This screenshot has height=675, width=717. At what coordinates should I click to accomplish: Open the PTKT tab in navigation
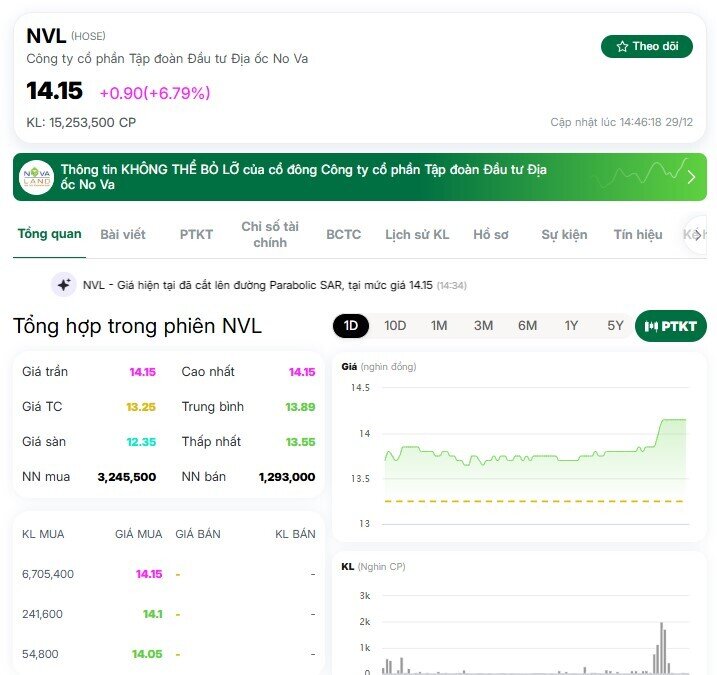coord(196,234)
